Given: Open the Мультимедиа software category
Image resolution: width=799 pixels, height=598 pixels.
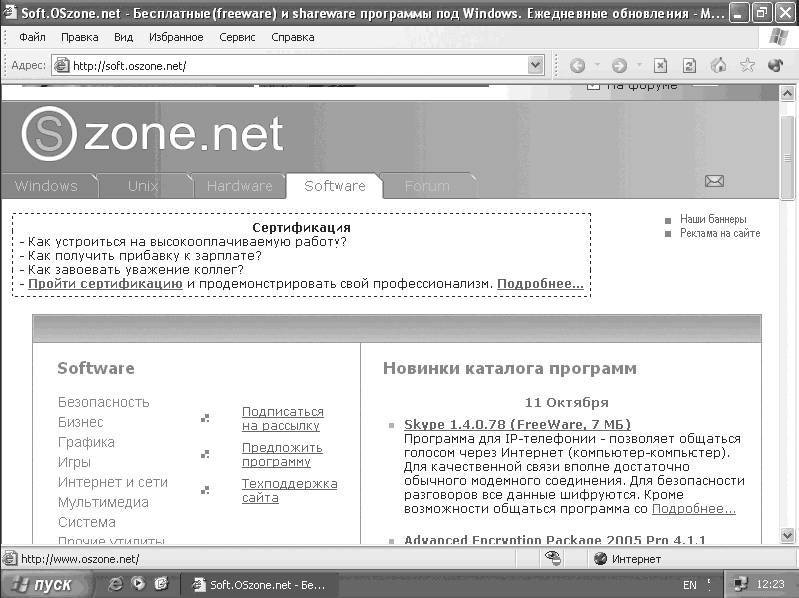Looking at the screenshot, I should 103,502.
